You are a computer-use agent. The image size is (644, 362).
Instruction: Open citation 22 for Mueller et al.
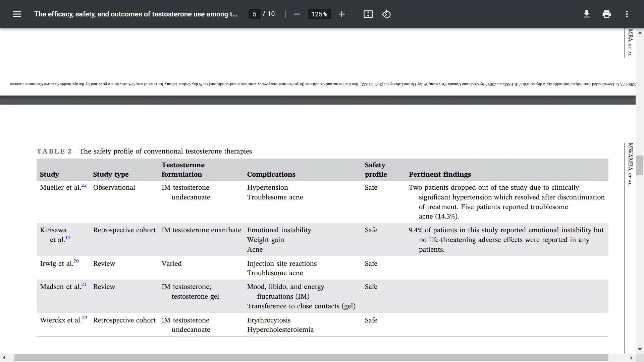coord(84,185)
